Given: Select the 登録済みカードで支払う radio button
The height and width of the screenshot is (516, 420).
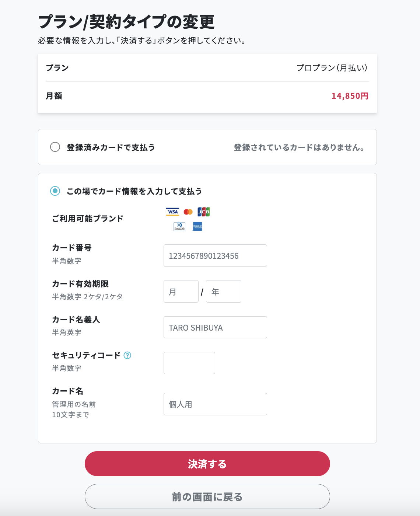Looking at the screenshot, I should click(x=55, y=147).
